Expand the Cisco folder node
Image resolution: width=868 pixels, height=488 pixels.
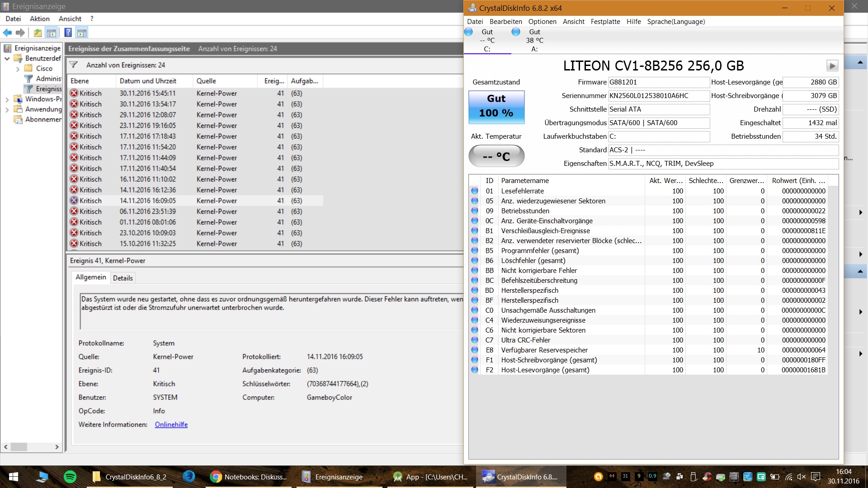pos(18,69)
